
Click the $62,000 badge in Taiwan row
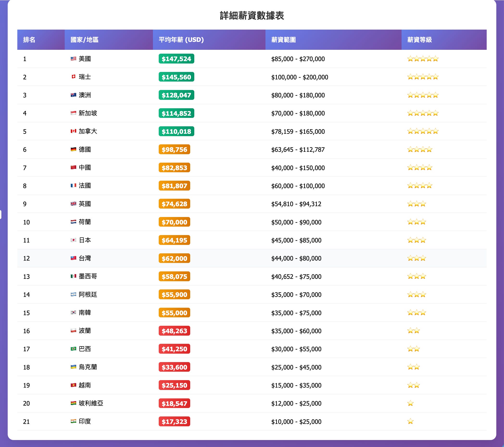coord(174,258)
